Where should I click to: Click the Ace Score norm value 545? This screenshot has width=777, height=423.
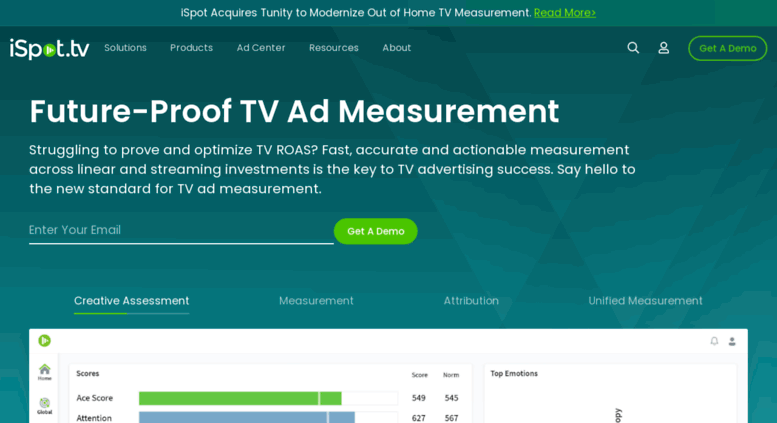451,398
